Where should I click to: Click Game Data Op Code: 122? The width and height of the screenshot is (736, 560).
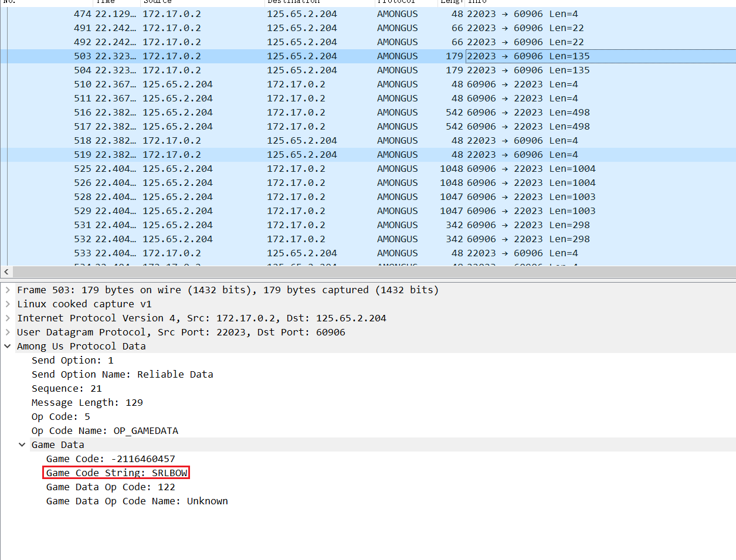click(x=111, y=487)
